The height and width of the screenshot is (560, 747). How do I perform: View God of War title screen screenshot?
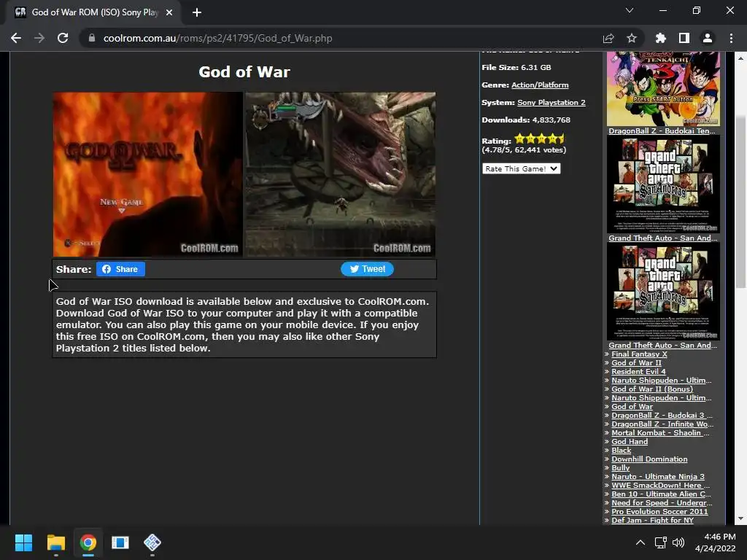click(147, 175)
